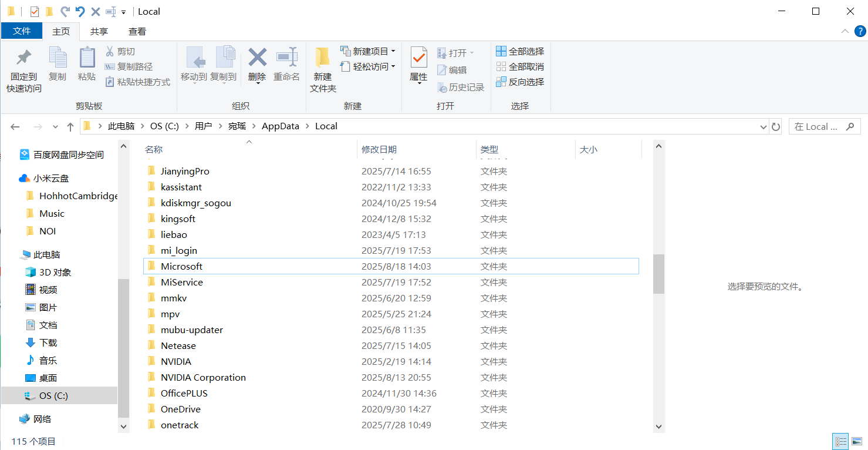Open Help via the question mark icon

[859, 31]
